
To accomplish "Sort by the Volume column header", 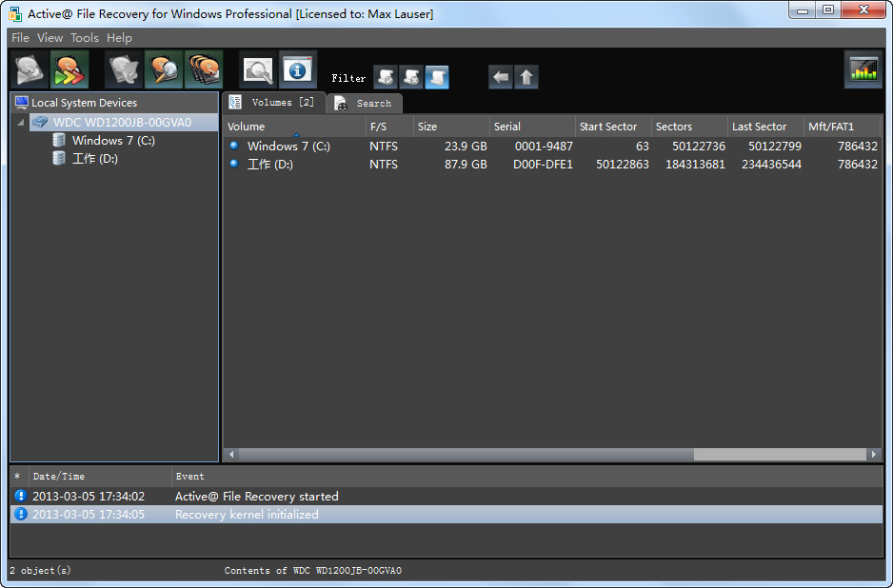I will coord(294,127).
